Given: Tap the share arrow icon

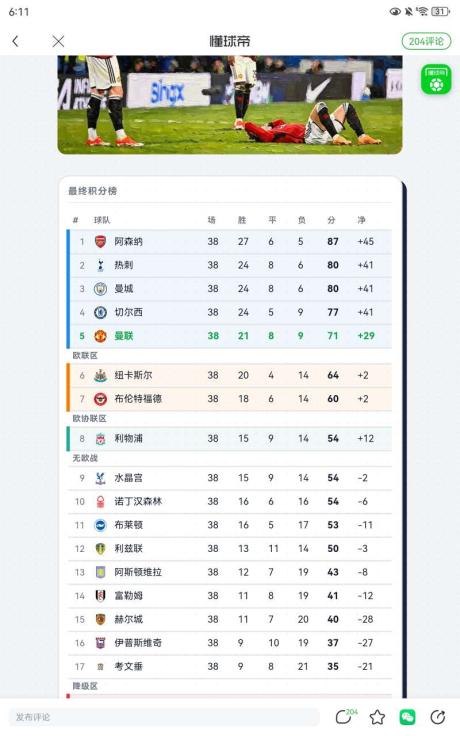Looking at the screenshot, I should coord(437,717).
